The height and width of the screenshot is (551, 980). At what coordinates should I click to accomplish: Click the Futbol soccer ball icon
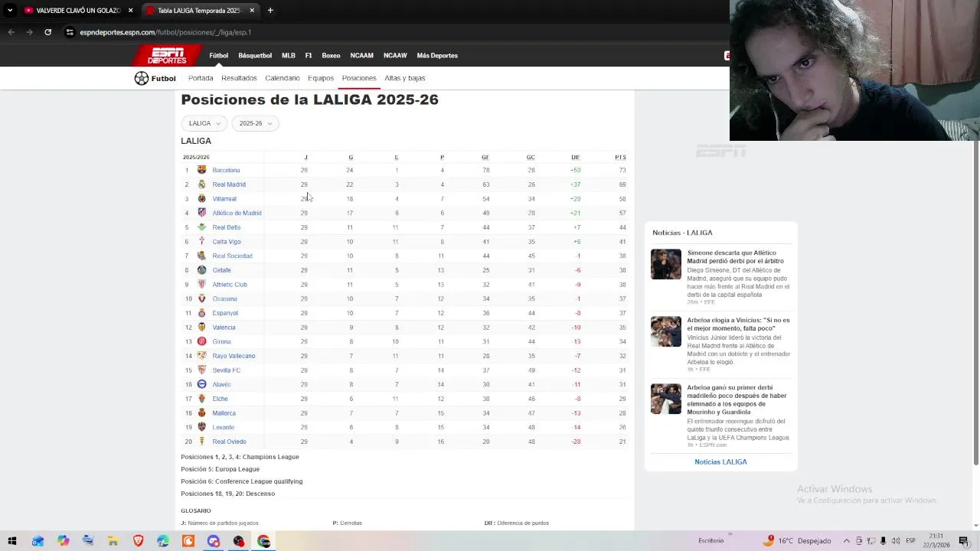pyautogui.click(x=141, y=78)
